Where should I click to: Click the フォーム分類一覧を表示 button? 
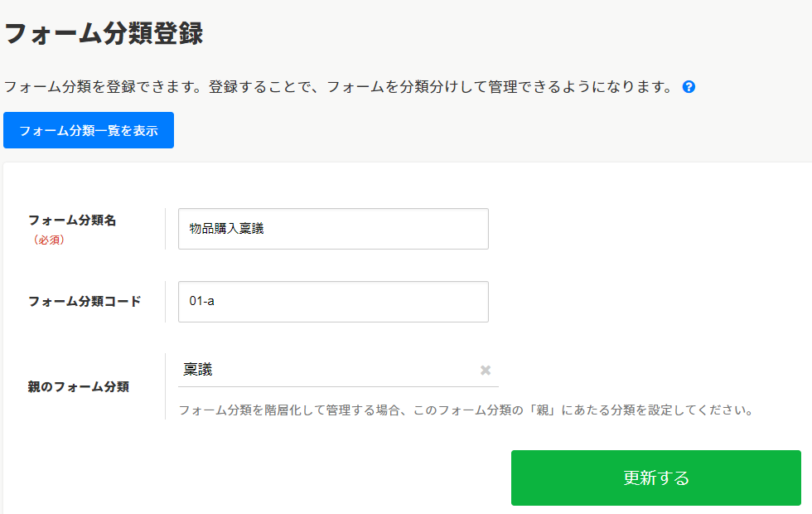tap(89, 130)
